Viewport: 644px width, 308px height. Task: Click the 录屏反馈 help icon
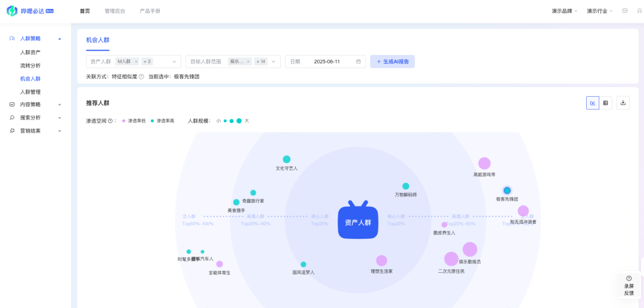click(x=629, y=278)
